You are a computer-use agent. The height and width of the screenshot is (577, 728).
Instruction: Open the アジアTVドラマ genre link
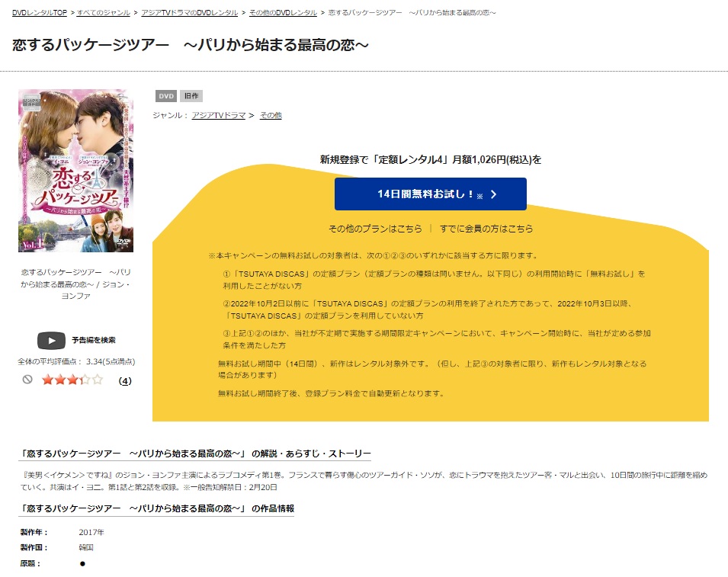(219, 115)
